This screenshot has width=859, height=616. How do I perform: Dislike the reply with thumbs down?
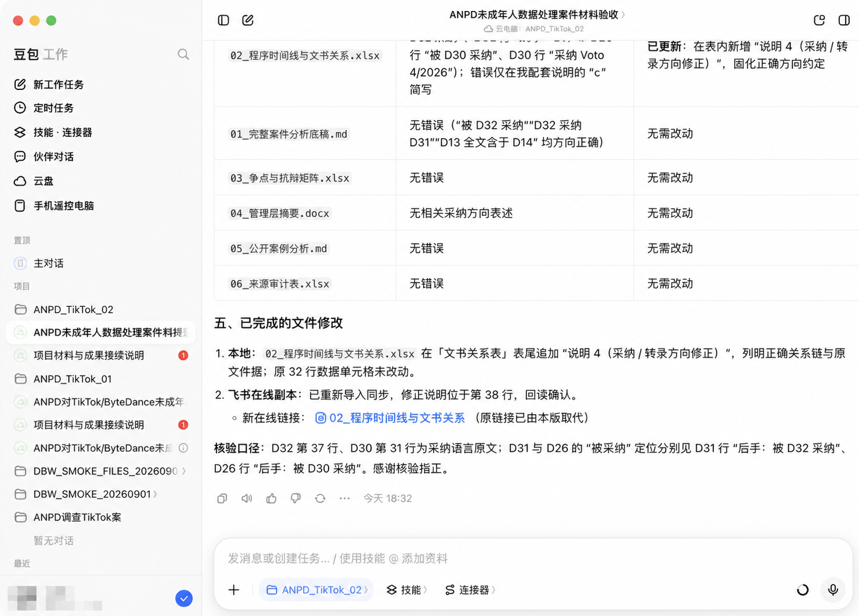296,499
